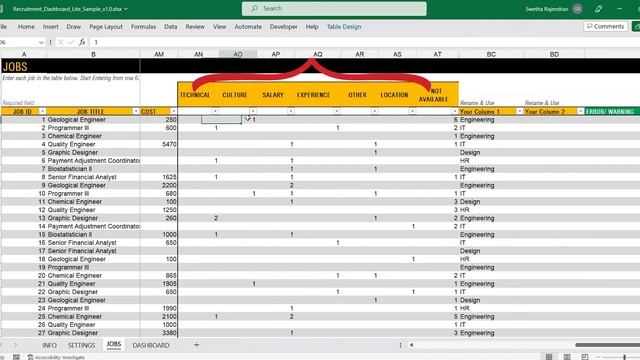Image resolution: width=640 pixels, height=360 pixels.
Task: Open COST column filter dropdown
Action: pos(173,111)
